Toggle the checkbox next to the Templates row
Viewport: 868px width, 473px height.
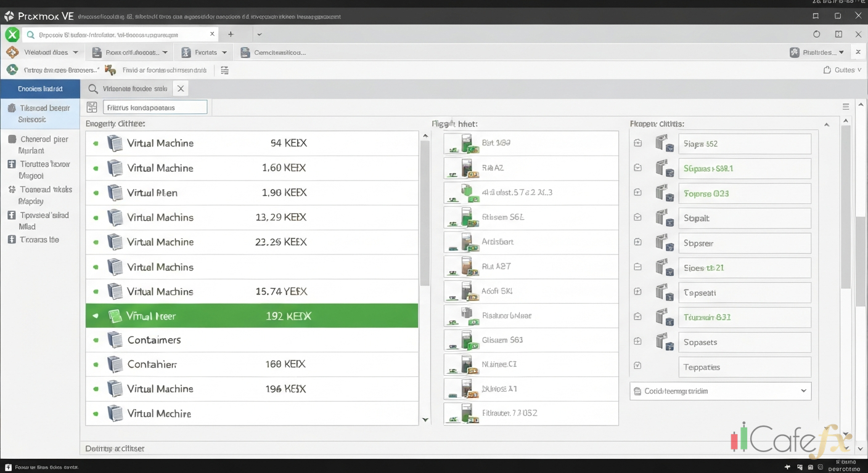point(637,365)
